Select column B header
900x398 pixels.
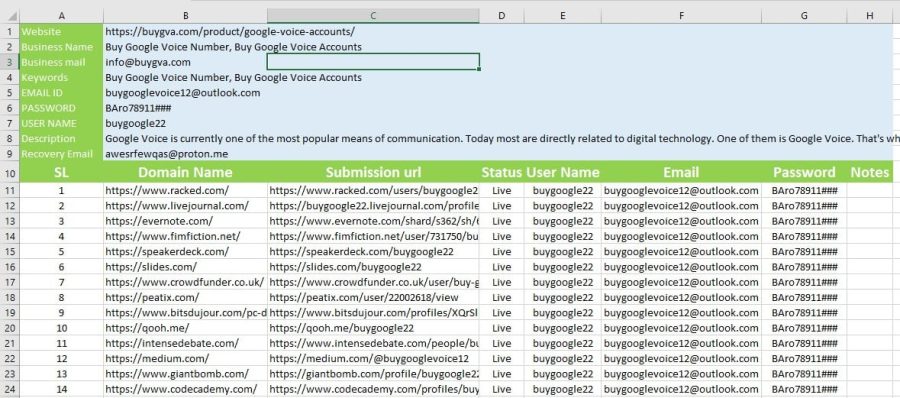click(185, 16)
